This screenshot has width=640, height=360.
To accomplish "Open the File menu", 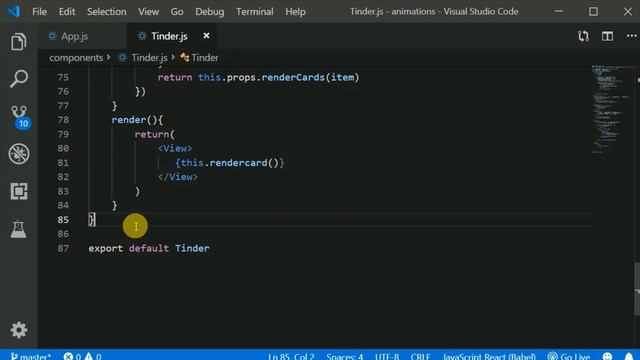I will [x=40, y=11].
